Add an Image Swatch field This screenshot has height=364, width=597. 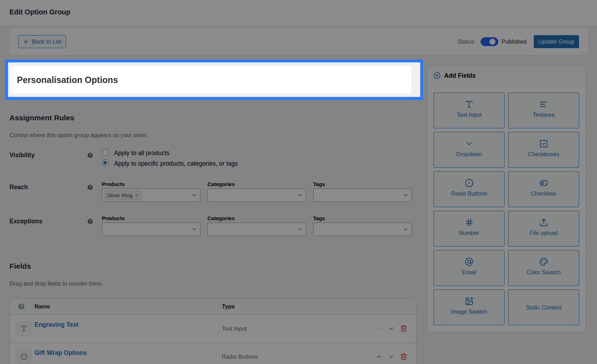coord(469,307)
